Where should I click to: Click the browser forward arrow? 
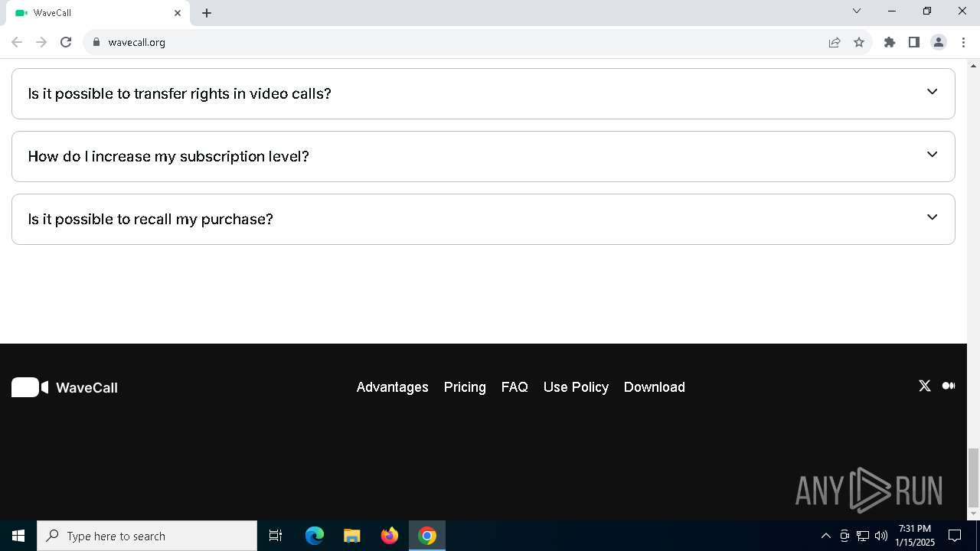click(41, 42)
